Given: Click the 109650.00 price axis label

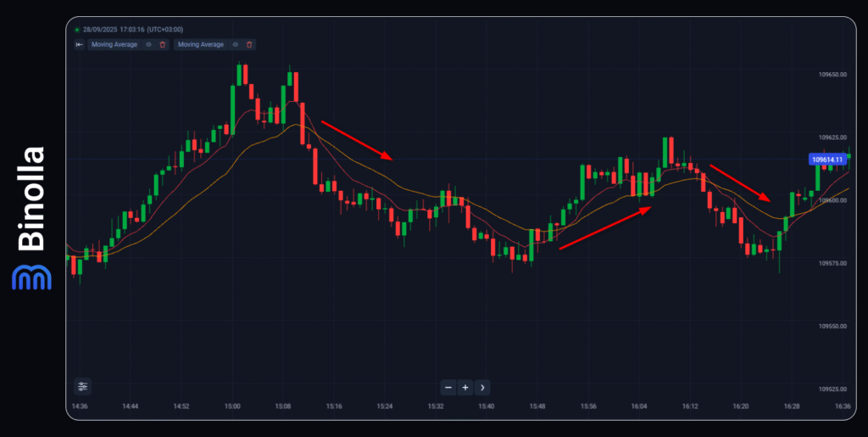Looking at the screenshot, I should (832, 75).
